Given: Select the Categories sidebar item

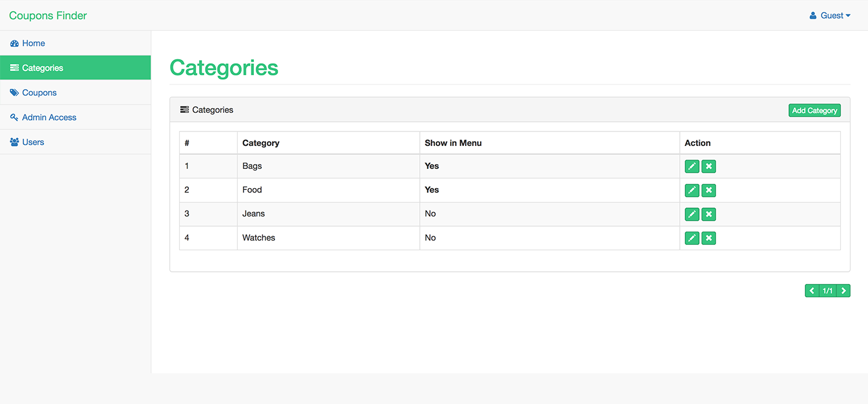Looking at the screenshot, I should click(42, 68).
